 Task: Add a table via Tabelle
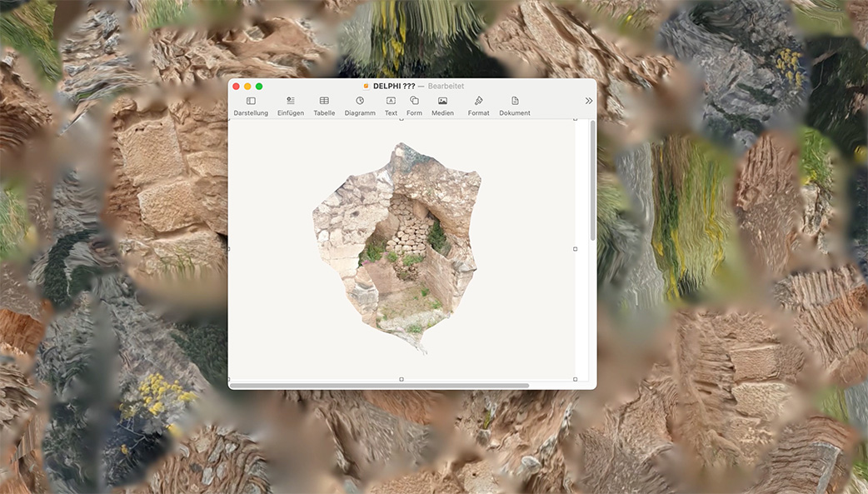pos(324,106)
